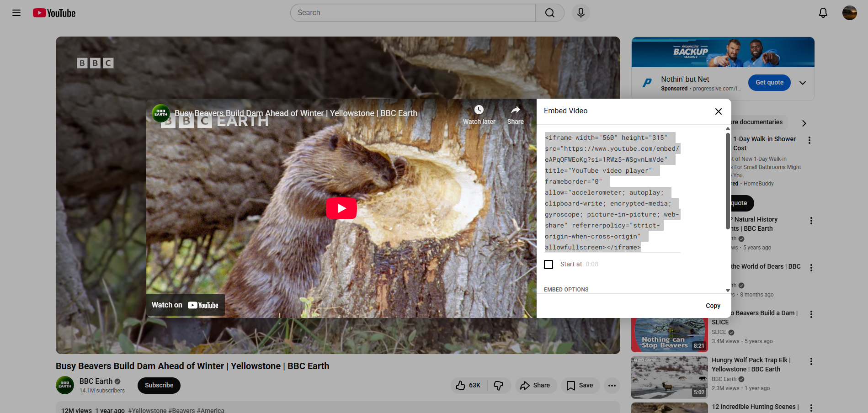Close the Embed Video dialog
The width and height of the screenshot is (868, 413).
pos(718,111)
